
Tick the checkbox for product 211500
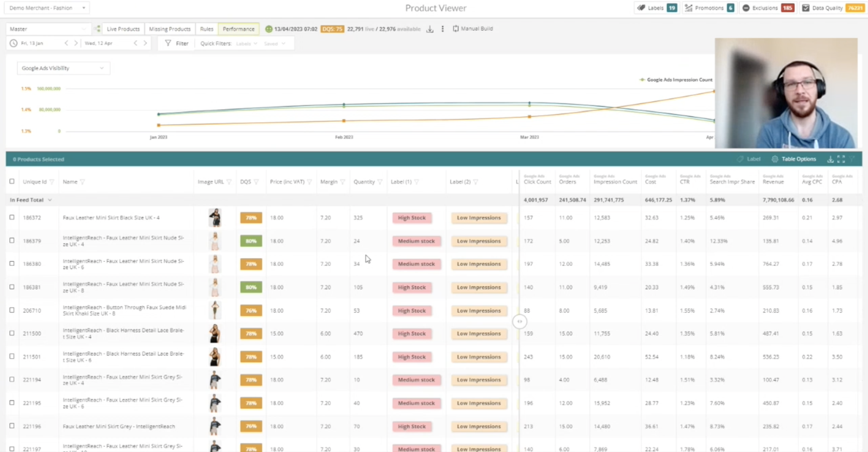pos(12,333)
